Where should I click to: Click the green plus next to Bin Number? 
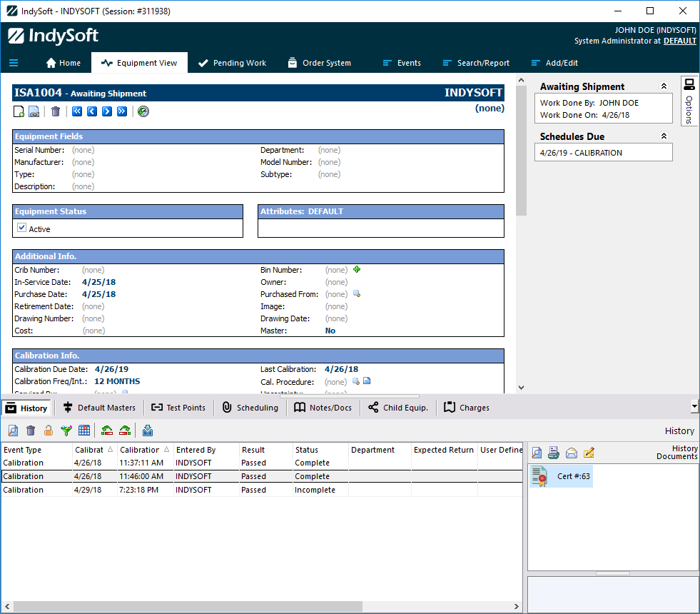coord(357,270)
